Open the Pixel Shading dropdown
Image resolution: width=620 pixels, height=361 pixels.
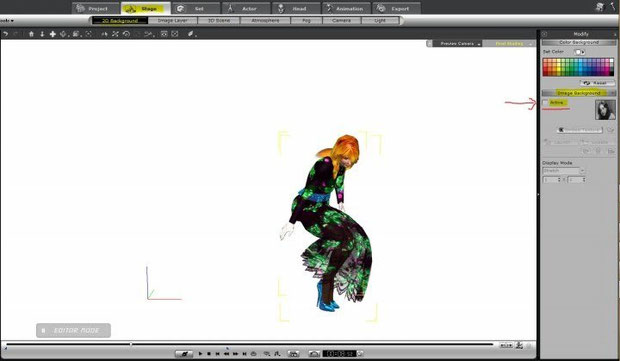[510, 43]
